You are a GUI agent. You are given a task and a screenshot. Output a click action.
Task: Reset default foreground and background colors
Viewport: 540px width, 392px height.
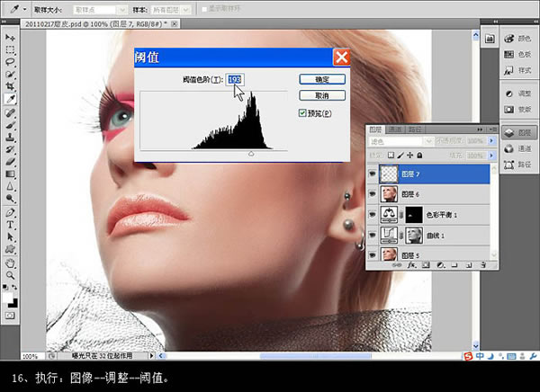pyautogui.click(x=5, y=287)
